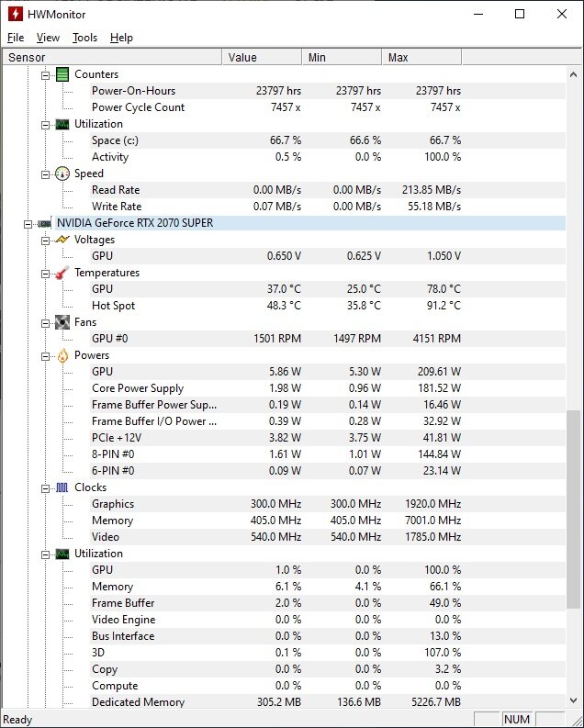Viewport: 584px width, 728px height.
Task: Open the View menu
Action: pos(48,38)
